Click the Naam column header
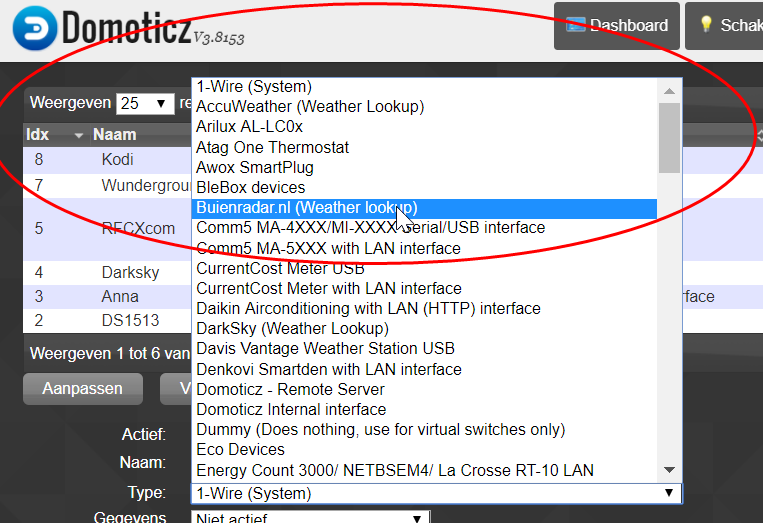This screenshot has height=523, width=763. [x=115, y=134]
